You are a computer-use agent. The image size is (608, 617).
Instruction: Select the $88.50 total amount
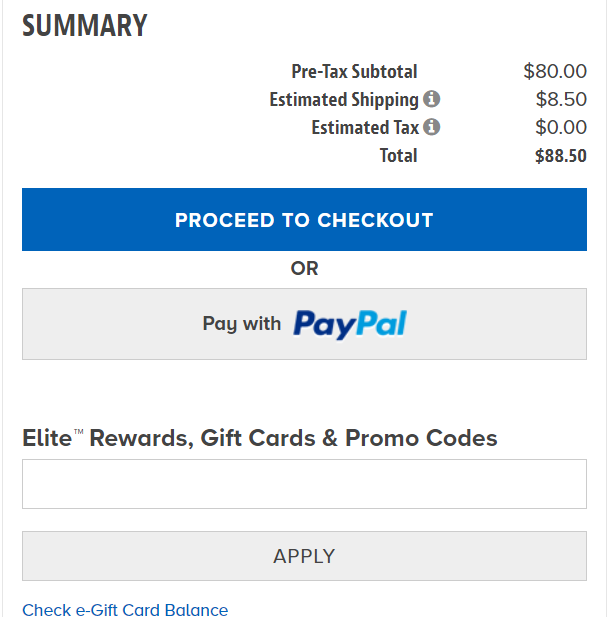click(x=561, y=156)
